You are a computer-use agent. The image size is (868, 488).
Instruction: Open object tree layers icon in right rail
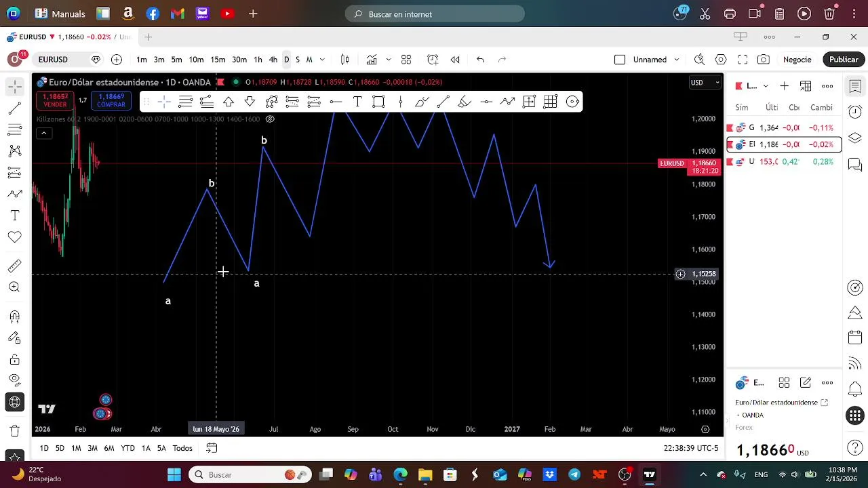[855, 138]
